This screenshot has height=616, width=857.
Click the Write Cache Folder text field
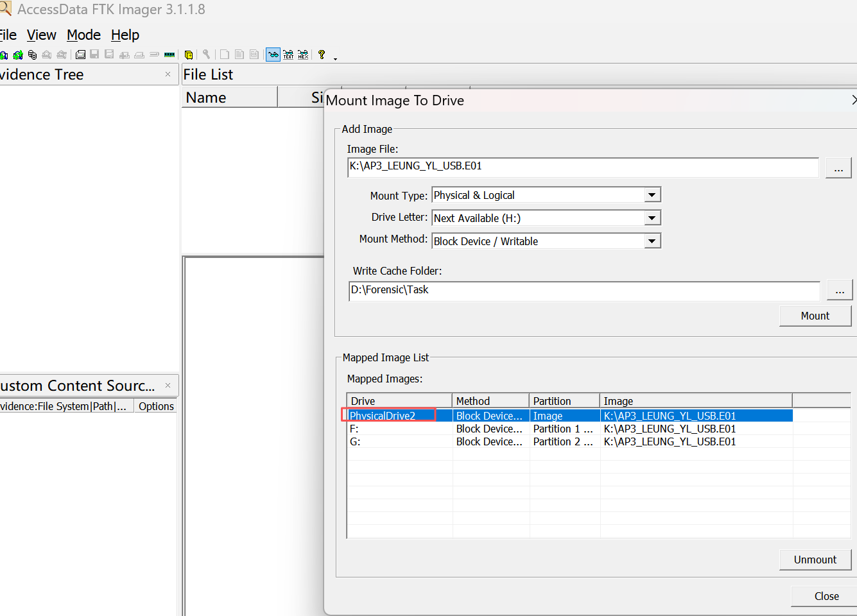click(x=584, y=290)
